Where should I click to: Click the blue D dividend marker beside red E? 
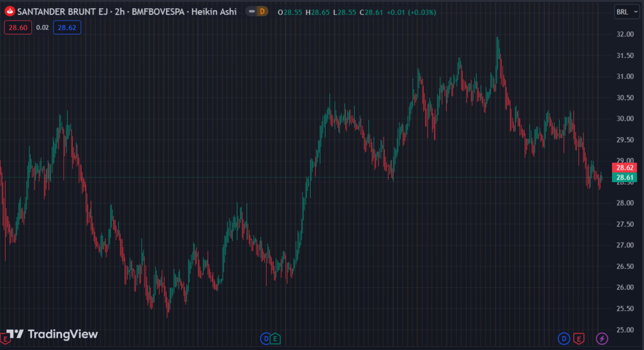(563, 339)
